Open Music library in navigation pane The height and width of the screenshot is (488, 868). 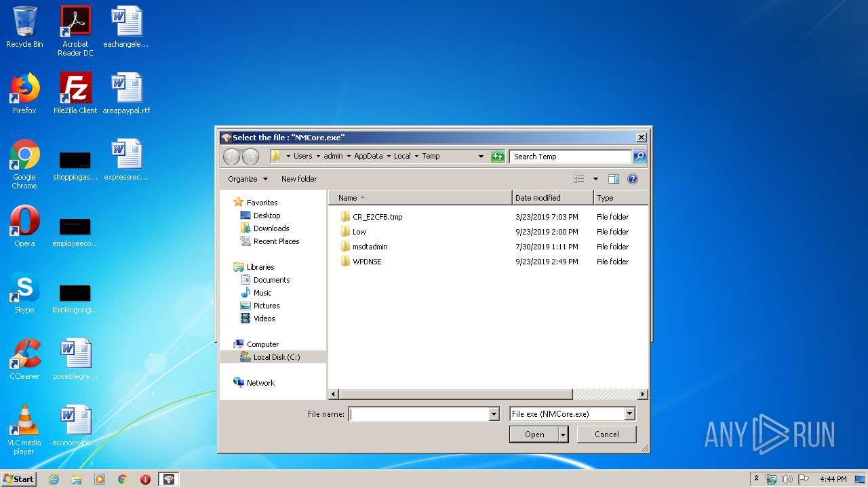click(256, 293)
